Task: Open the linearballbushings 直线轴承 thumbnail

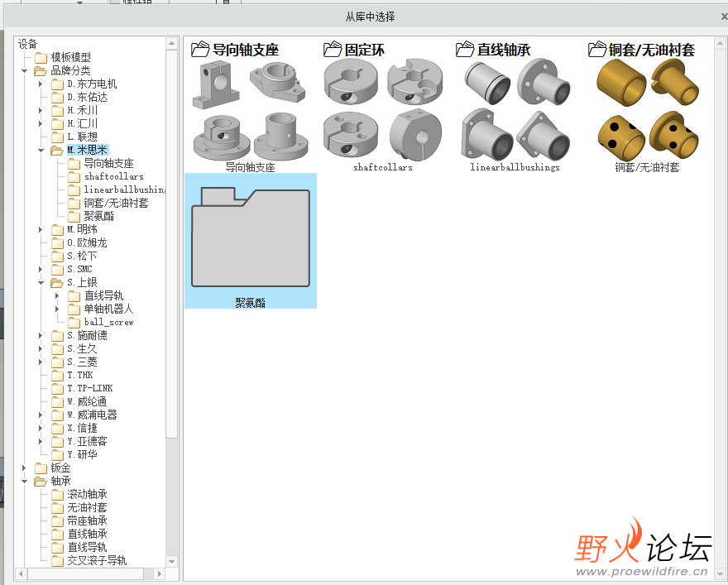Action: coord(515,107)
